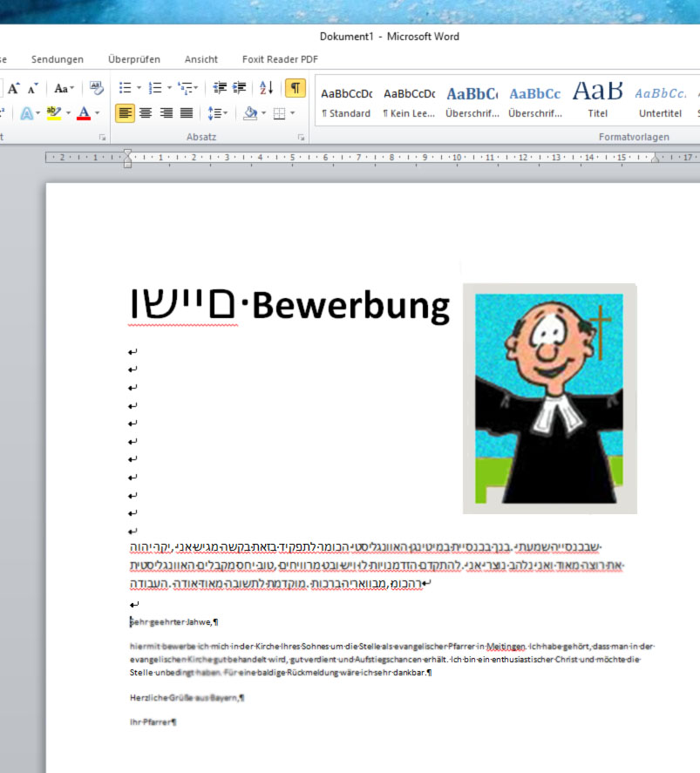Toggle right text alignment

pos(167,113)
